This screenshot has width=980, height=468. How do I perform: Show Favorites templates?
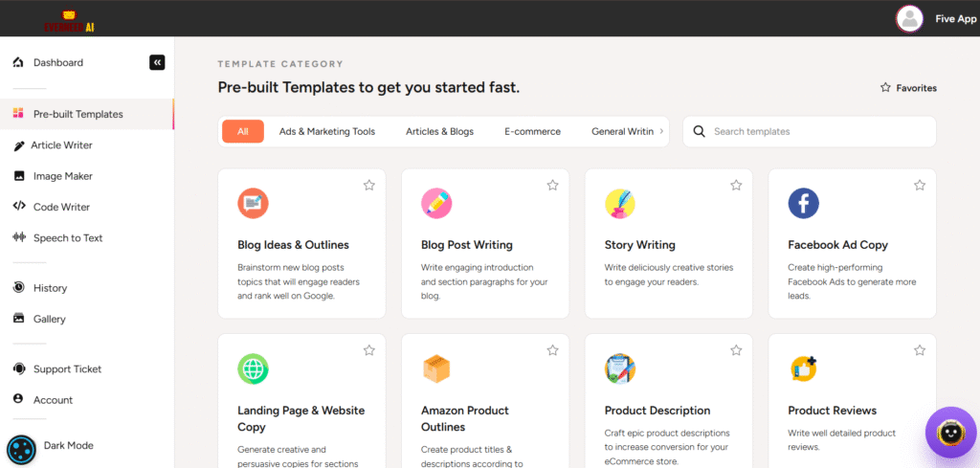(908, 88)
